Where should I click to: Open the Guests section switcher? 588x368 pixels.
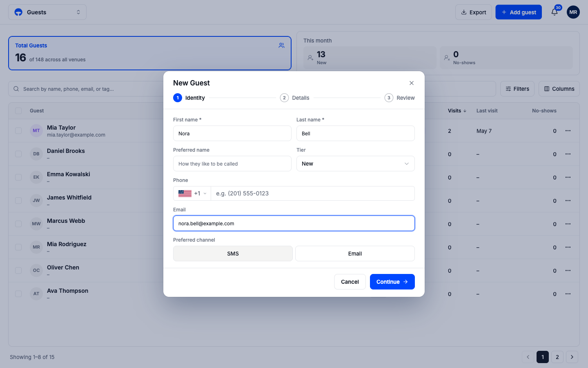[x=47, y=12]
